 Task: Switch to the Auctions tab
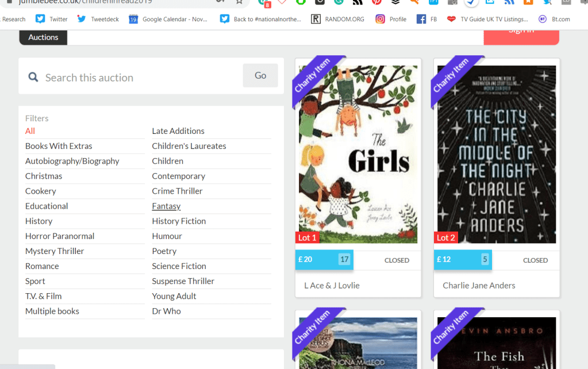(x=43, y=37)
